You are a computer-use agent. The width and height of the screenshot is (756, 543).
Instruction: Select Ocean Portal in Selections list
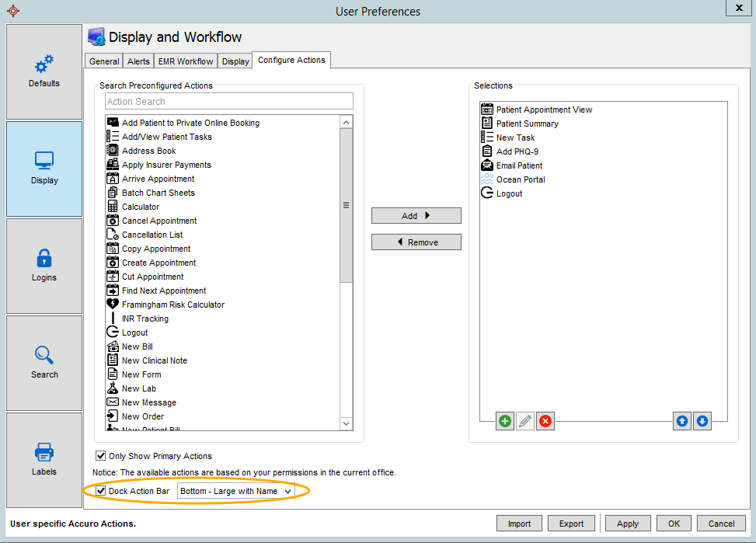(x=520, y=179)
